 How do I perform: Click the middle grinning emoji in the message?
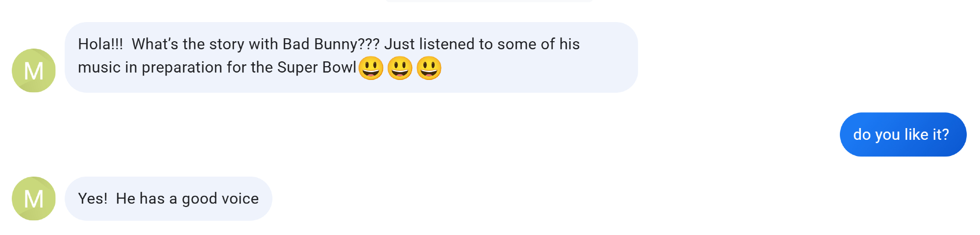[400, 68]
